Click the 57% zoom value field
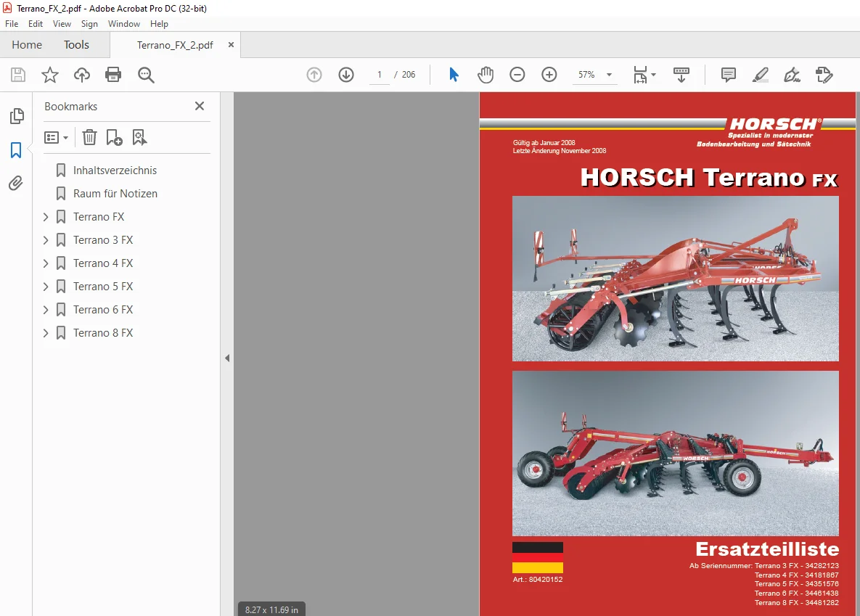 586,75
